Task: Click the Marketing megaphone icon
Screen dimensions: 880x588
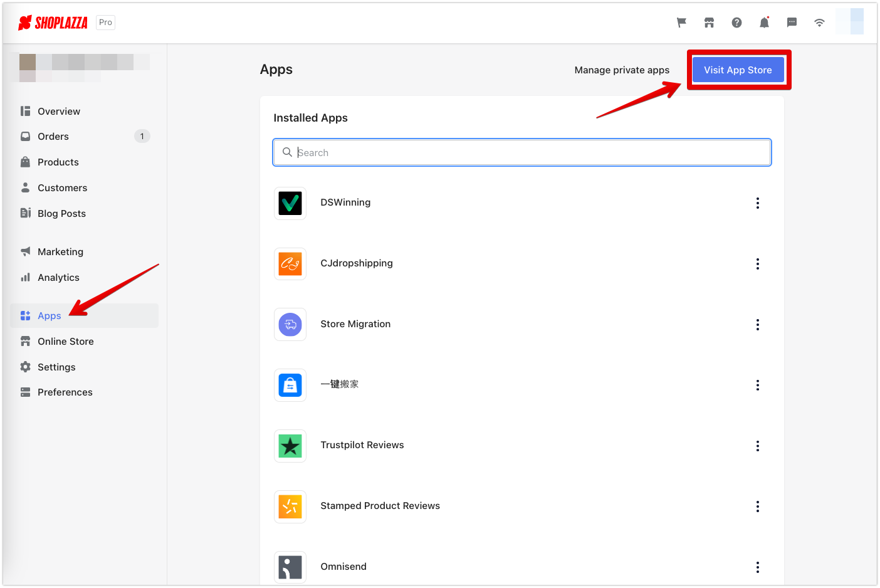Action: (26, 251)
